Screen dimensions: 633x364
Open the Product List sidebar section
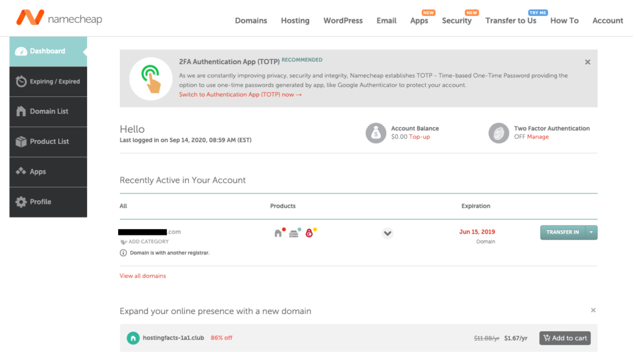(x=48, y=142)
